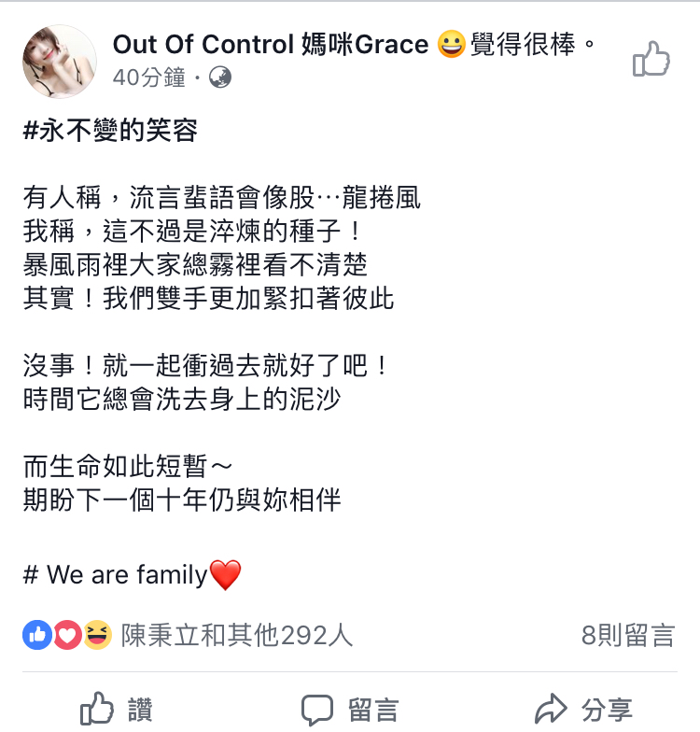
Task: View who reacted: 陳秉立和其他292人
Action: click(x=237, y=635)
